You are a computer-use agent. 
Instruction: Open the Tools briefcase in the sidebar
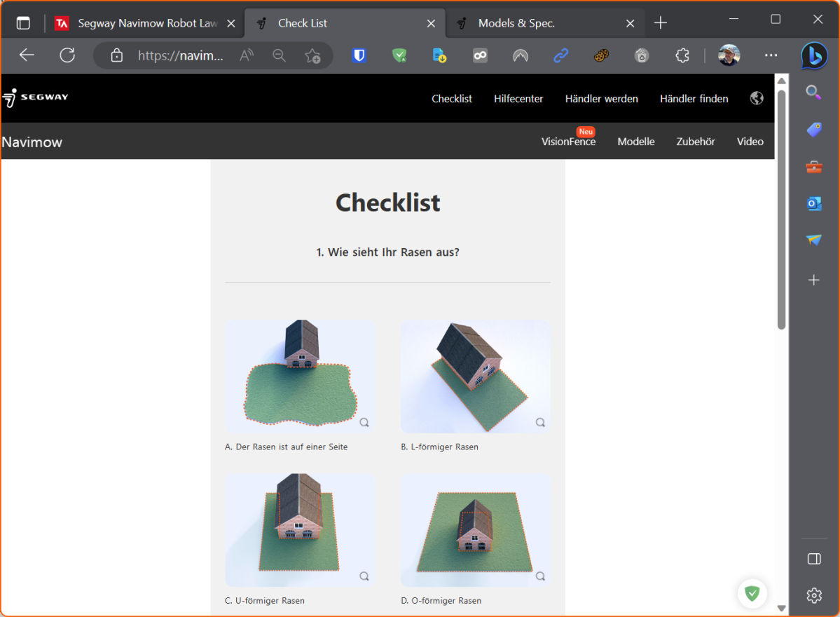coord(814,167)
